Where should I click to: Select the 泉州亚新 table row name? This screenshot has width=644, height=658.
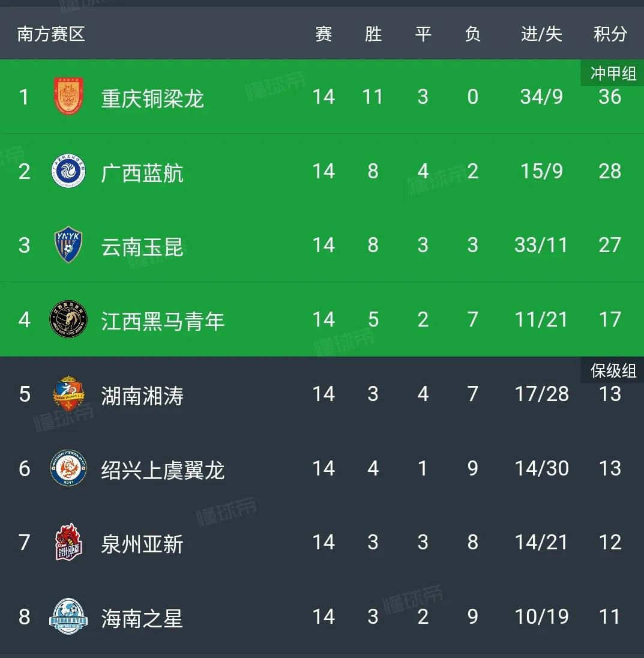[142, 544]
